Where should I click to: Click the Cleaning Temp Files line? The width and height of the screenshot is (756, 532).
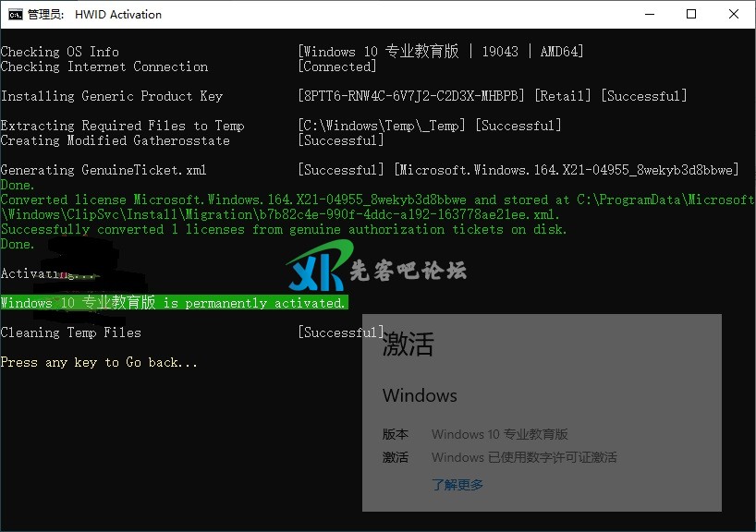[71, 332]
